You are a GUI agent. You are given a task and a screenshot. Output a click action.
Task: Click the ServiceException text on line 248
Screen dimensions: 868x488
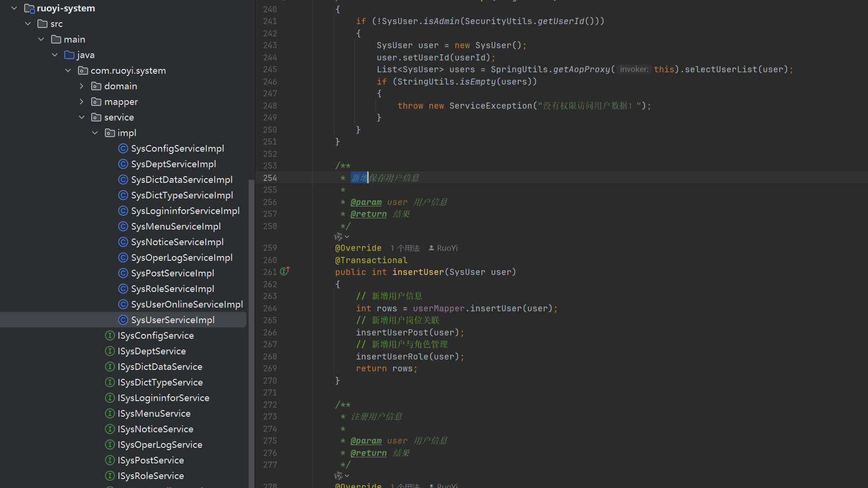(x=490, y=106)
